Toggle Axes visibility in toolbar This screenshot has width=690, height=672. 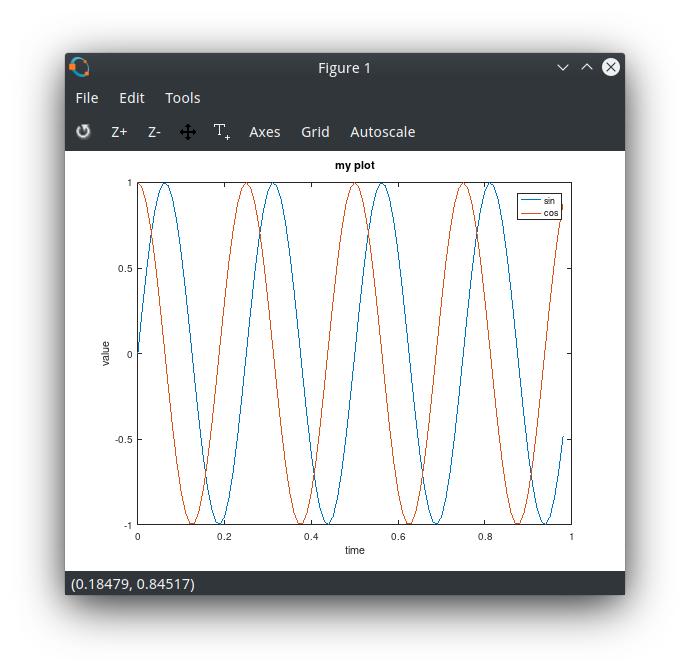pos(264,132)
